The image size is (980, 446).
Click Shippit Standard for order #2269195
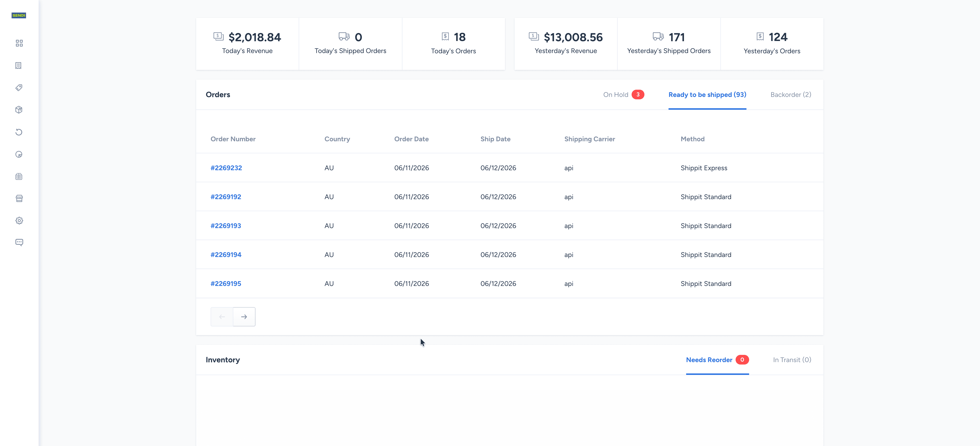[x=706, y=284]
